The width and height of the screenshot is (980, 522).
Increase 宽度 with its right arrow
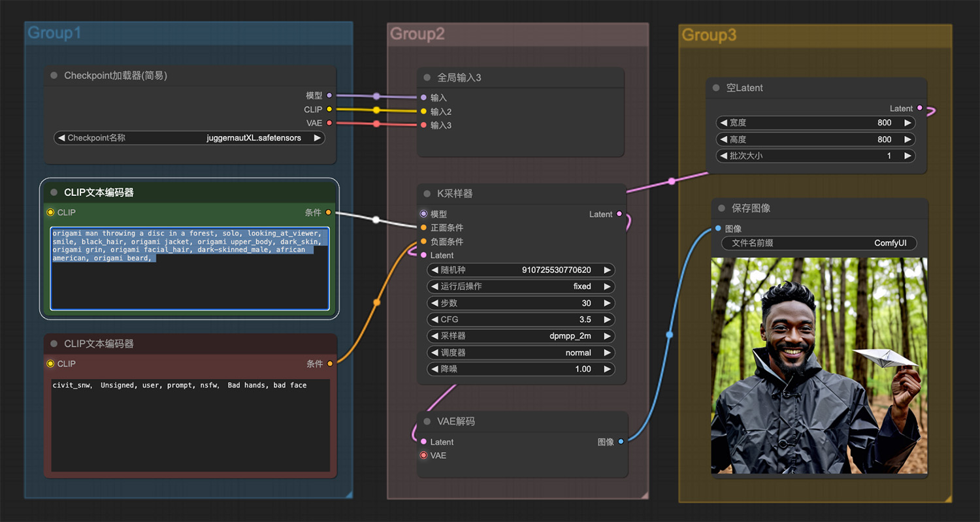click(908, 123)
